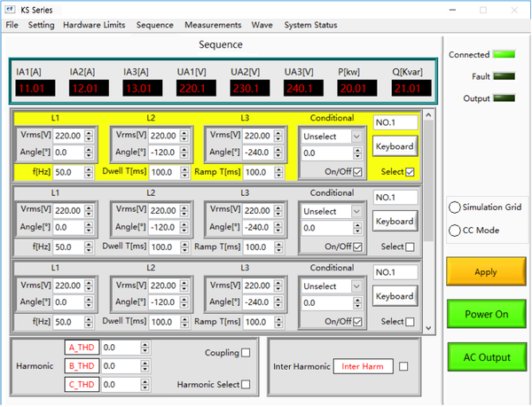Click Ramp T[ms] stepper in first sequence row

[x=278, y=172]
